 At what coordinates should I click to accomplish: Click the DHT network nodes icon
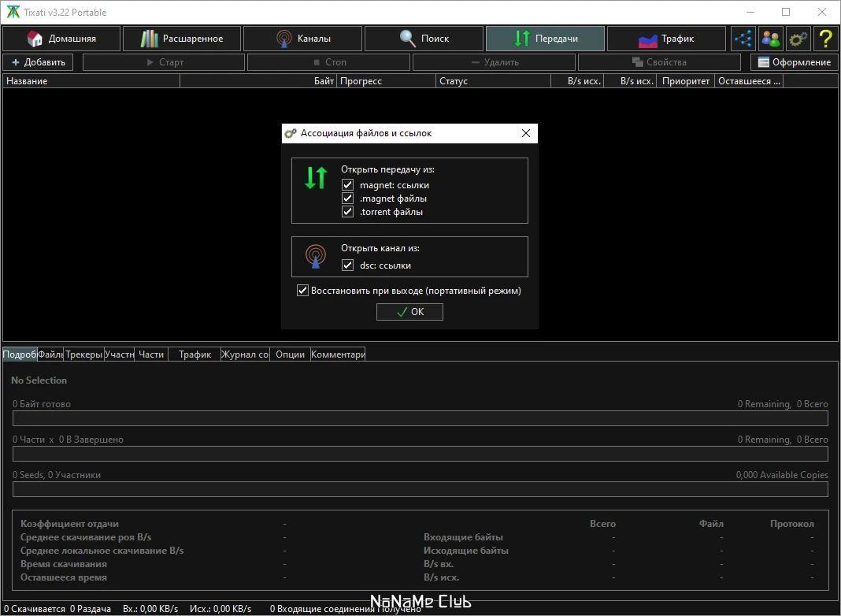pyautogui.click(x=743, y=39)
